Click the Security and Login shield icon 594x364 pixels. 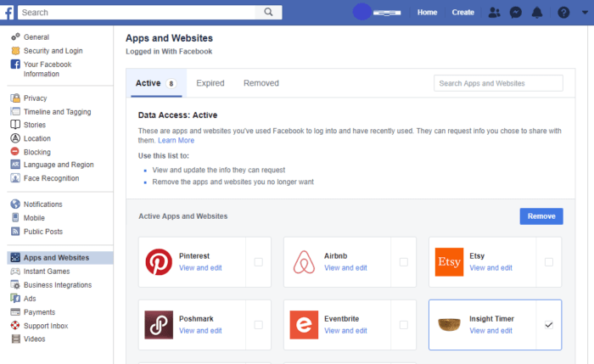(15, 50)
